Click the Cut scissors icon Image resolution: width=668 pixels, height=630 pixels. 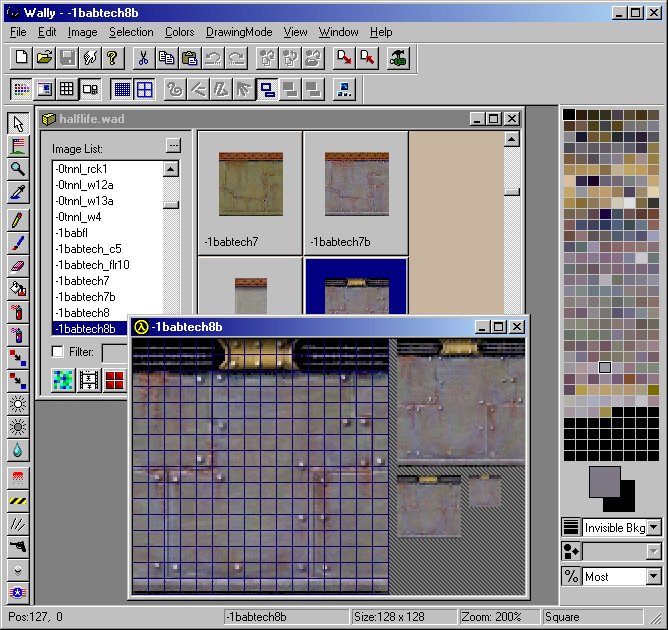tap(144, 58)
